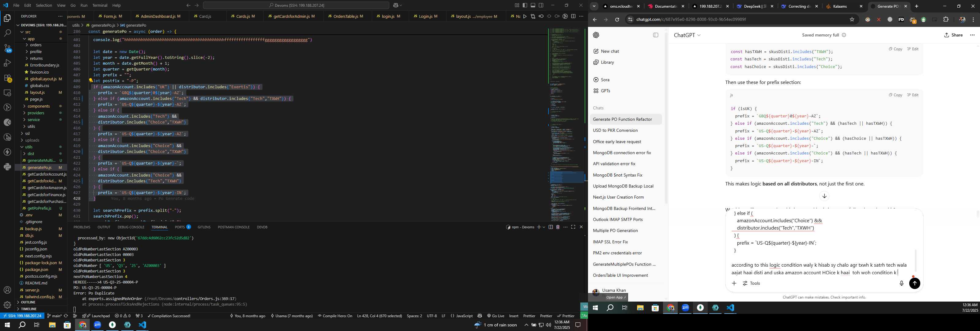The width and height of the screenshot is (980, 331).
Task: Expand the uploads folder in Explorer
Action: (x=22, y=140)
